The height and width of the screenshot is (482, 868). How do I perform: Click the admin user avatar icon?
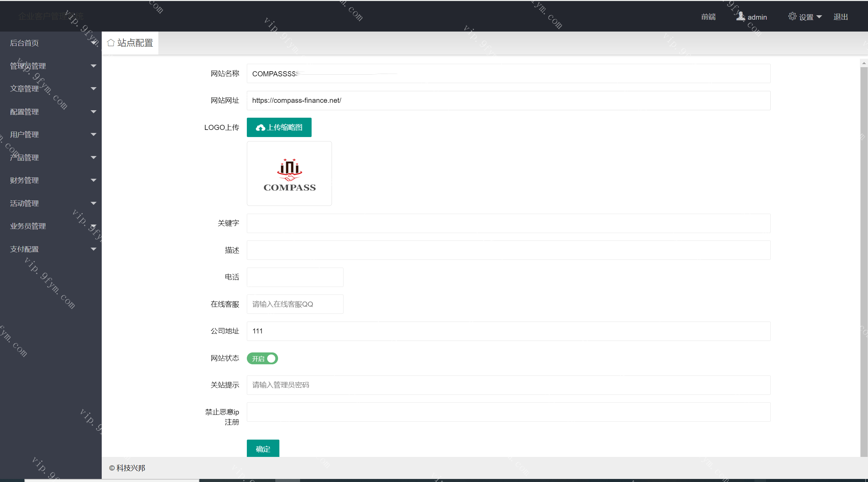click(740, 16)
